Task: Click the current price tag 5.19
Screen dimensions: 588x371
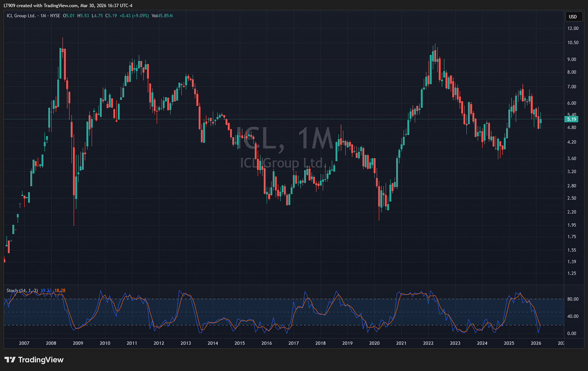Action: [571, 119]
